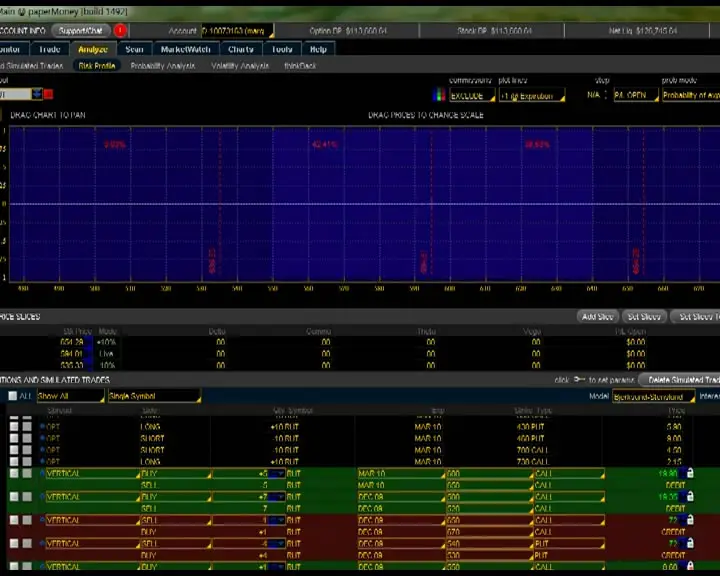Click the colorful commissions icon next to EXCLUDE
Image resolution: width=720 pixels, height=576 pixels.
click(x=439, y=96)
